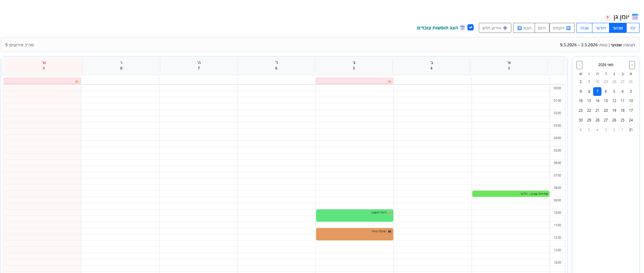Uncheck the הצג חופשות עובדים checkbox
The image size is (644, 273).
[x=471, y=27]
